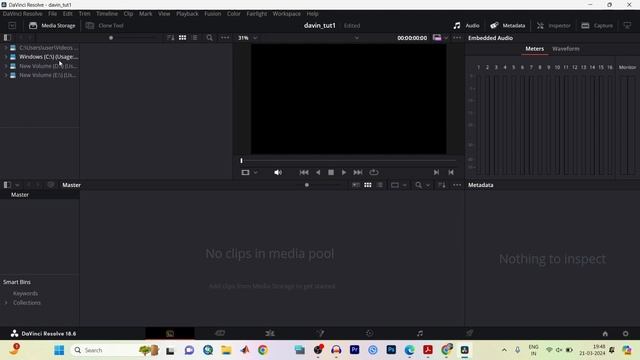Switch to the Edit page

click(x=270, y=333)
